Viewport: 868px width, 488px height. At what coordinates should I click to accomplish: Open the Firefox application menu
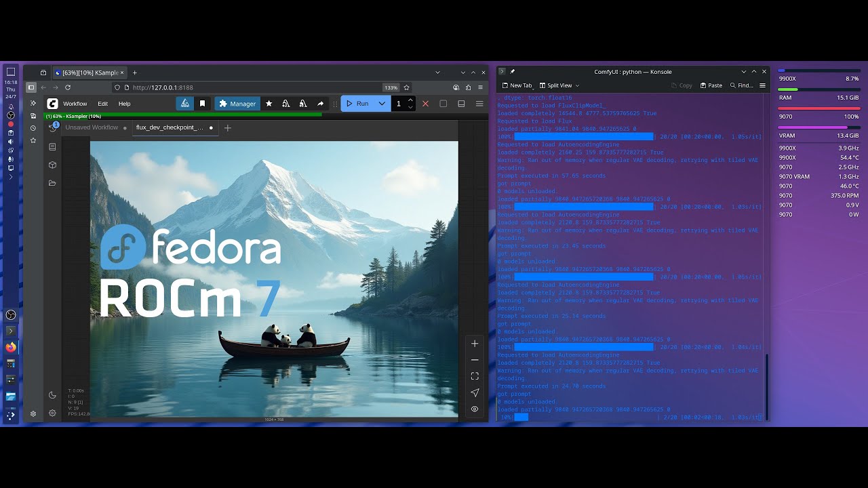pyautogui.click(x=480, y=87)
